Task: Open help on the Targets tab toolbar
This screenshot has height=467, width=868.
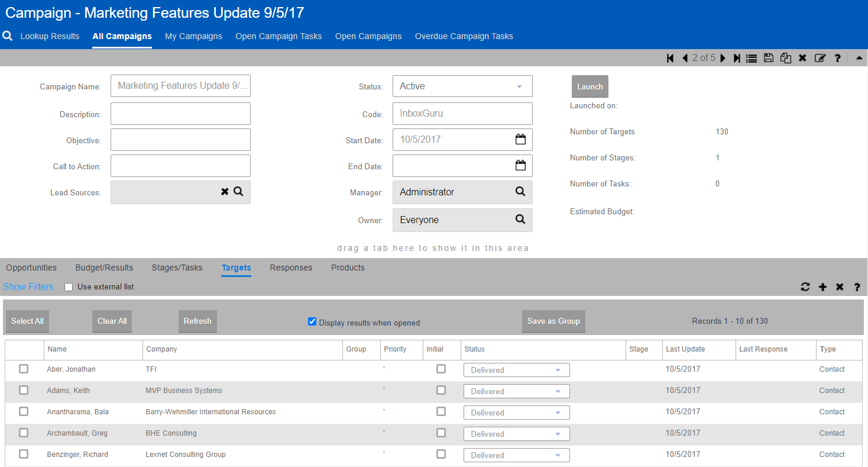Action: tap(857, 287)
